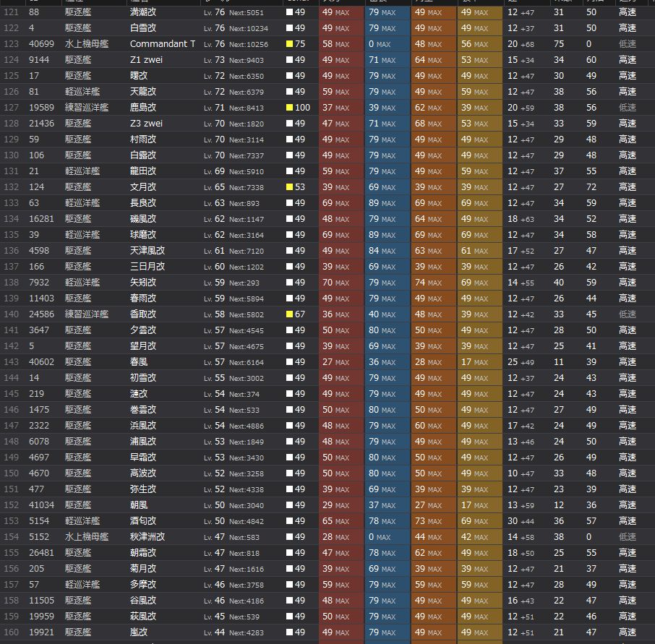655x644 pixels.
Task: Click yellow condition marker in 香取改 row
Action: pyautogui.click(x=289, y=314)
